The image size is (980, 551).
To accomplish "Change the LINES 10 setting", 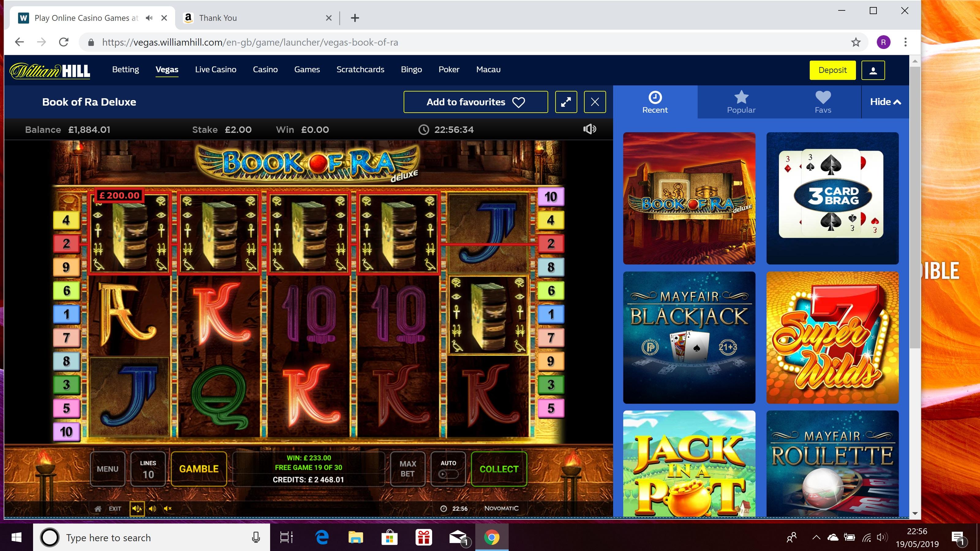I will coord(148,469).
